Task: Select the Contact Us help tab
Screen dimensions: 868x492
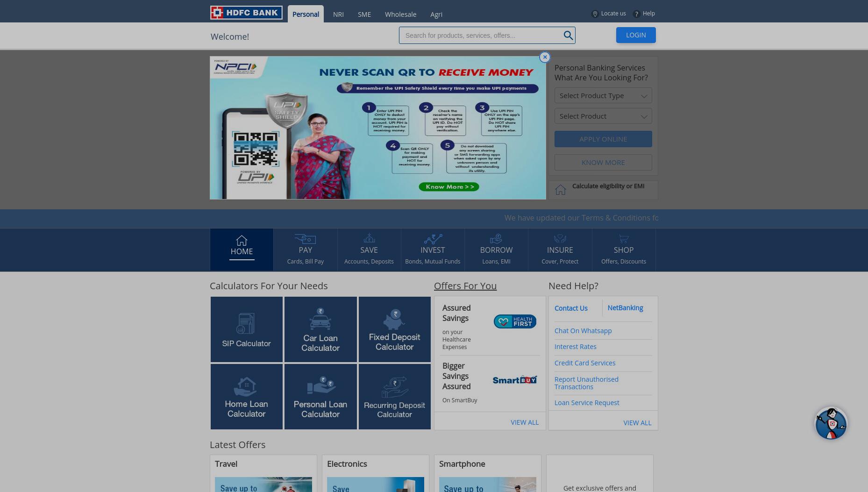Action: [571, 308]
